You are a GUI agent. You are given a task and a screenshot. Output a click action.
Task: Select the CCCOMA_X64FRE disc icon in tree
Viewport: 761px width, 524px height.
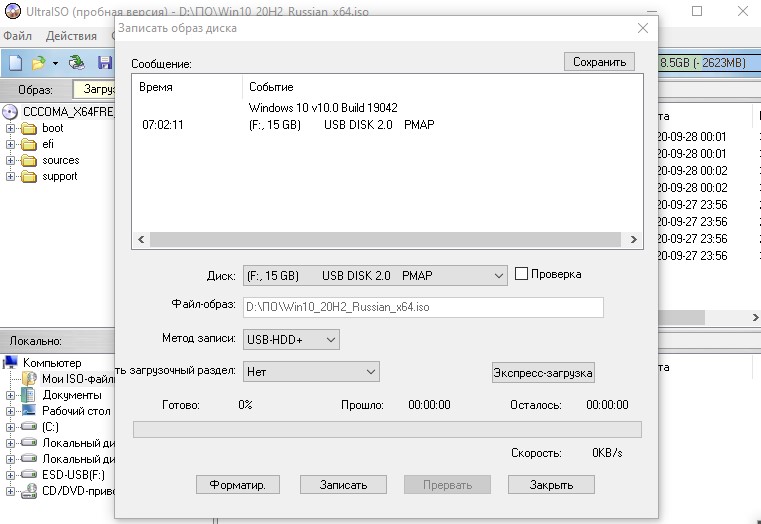(x=10, y=112)
